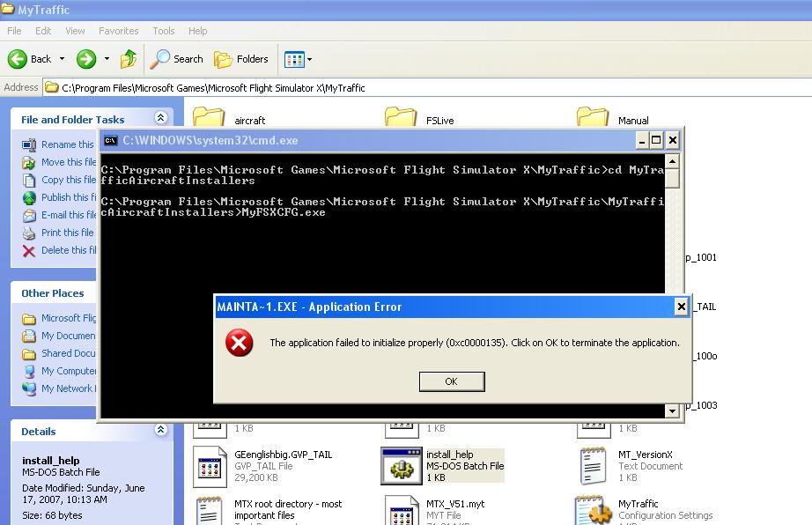This screenshot has height=525, width=812.
Task: Open the Forward history dropdown arrow
Action: coord(107,59)
